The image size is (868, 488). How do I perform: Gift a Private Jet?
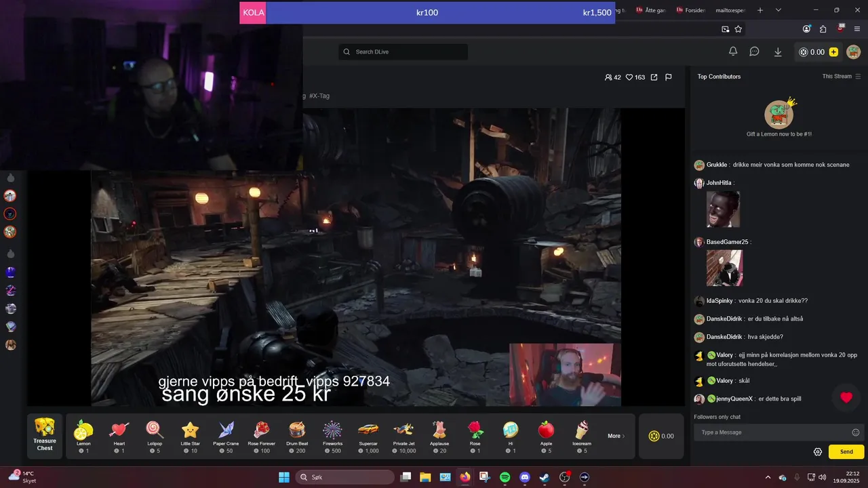404,436
